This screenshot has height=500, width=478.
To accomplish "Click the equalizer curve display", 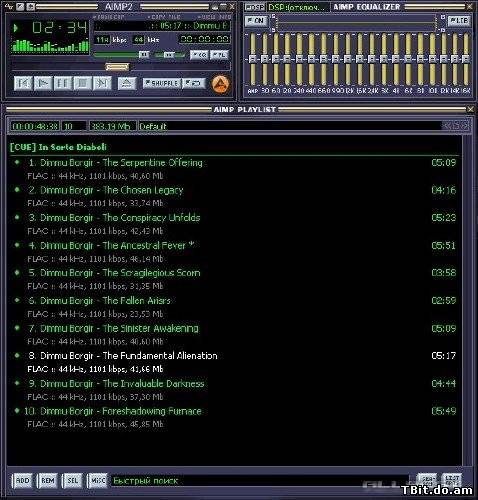I will (356, 23).
